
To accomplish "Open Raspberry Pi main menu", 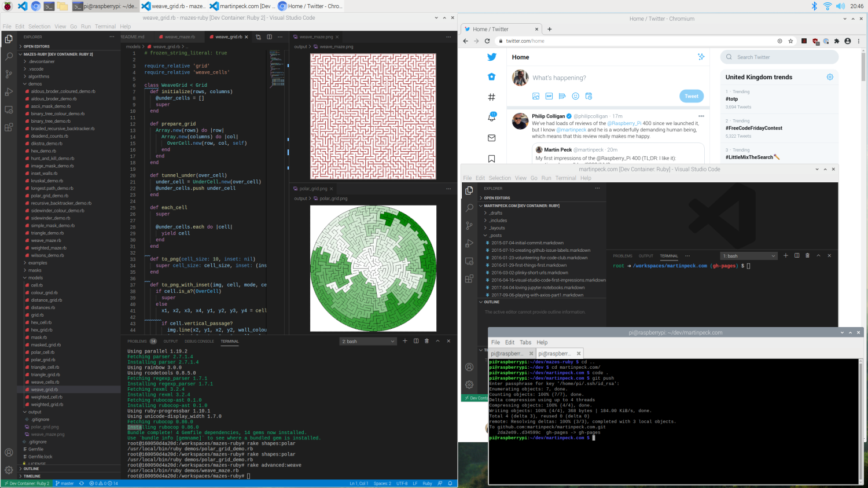I will click(6, 6).
